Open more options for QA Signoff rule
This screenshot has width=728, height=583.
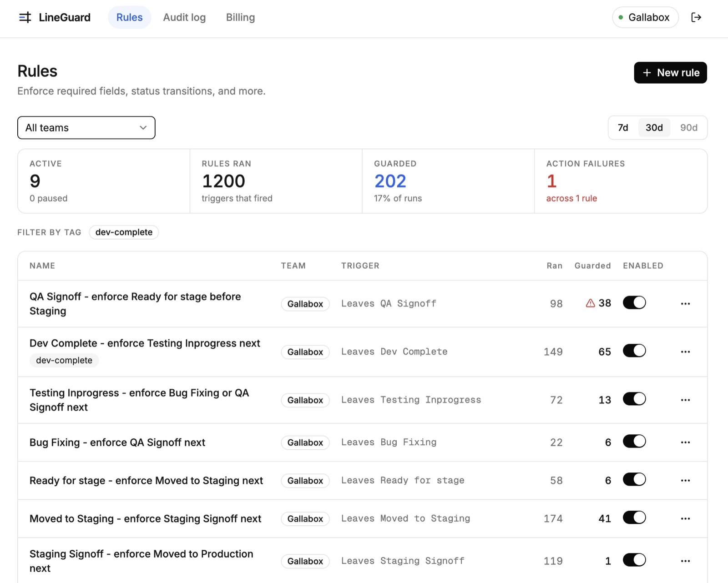point(686,303)
